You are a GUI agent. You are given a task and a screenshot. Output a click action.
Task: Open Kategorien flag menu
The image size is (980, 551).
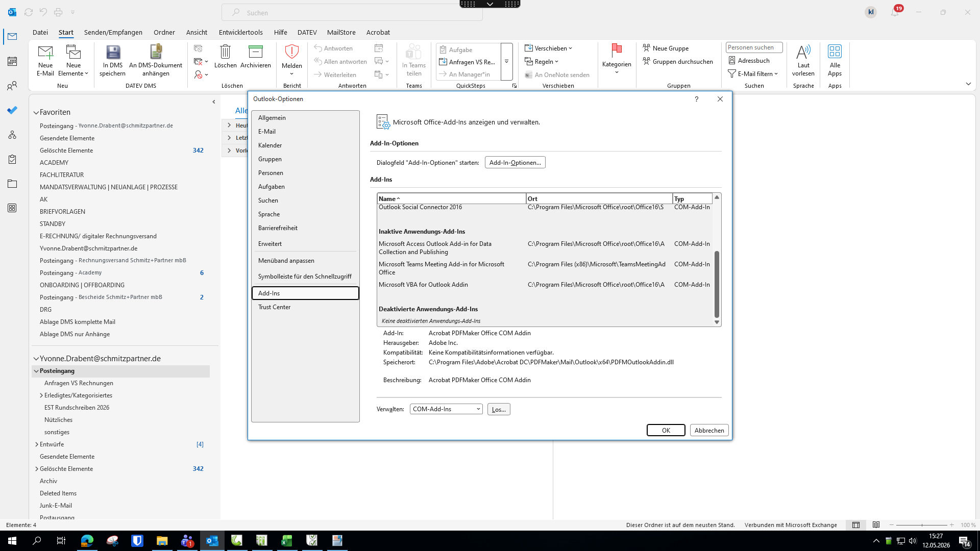tap(617, 60)
